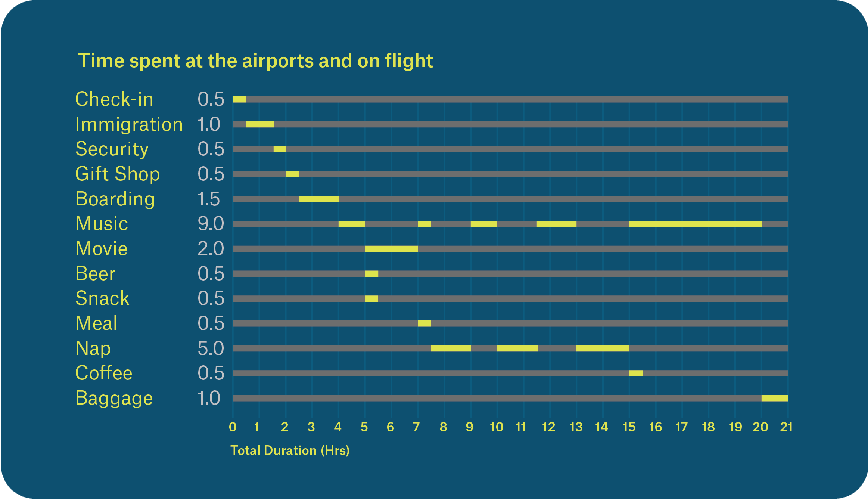Click the Total Duration (Hrs) axis label
This screenshot has height=499, width=868.
coord(290,450)
